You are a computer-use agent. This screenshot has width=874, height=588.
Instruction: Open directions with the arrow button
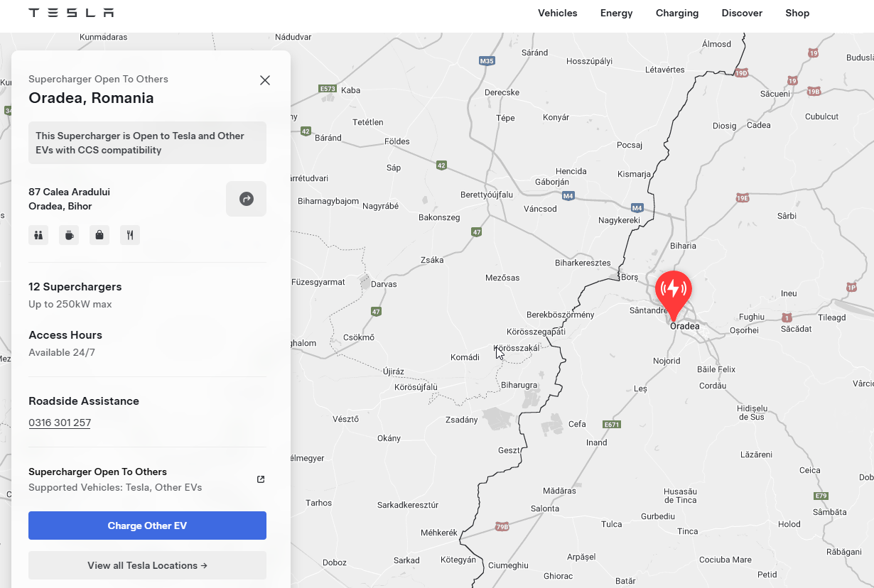pyautogui.click(x=246, y=199)
